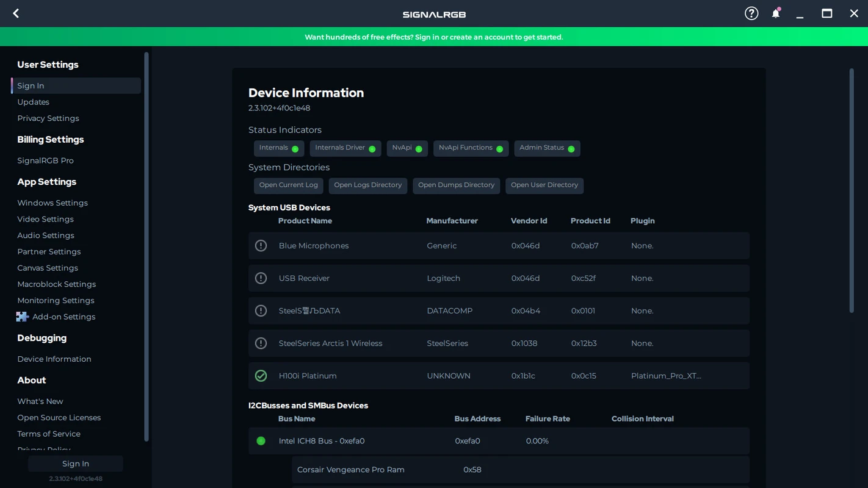Click the Plugin column header
This screenshot has height=488, width=868.
tap(643, 221)
